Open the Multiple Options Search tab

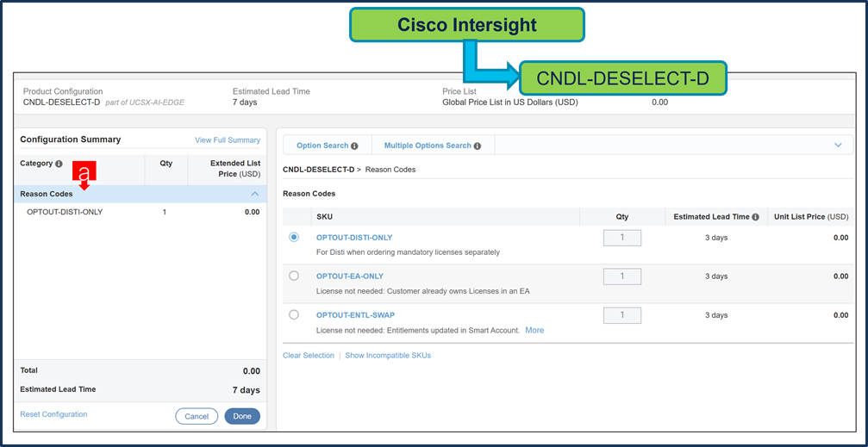pyautogui.click(x=433, y=146)
